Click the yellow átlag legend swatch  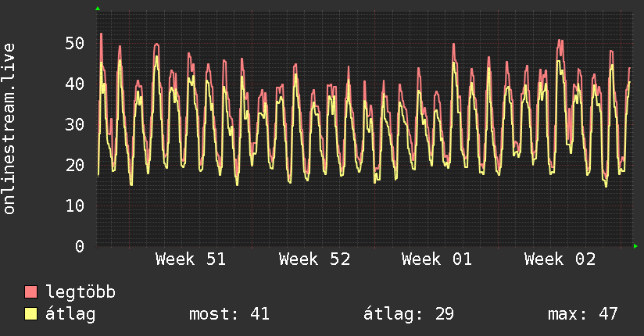30,314
